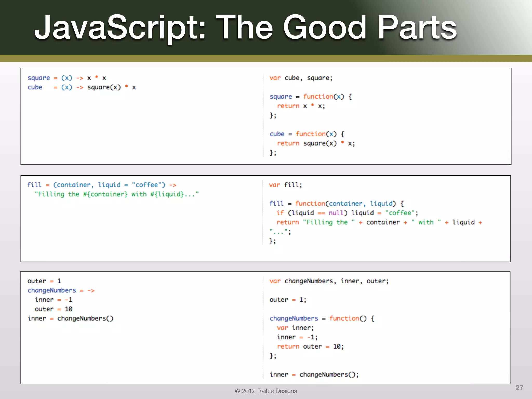
Task: Select the line 'square = (x) -> x * x'
Action: pyautogui.click(x=67, y=78)
